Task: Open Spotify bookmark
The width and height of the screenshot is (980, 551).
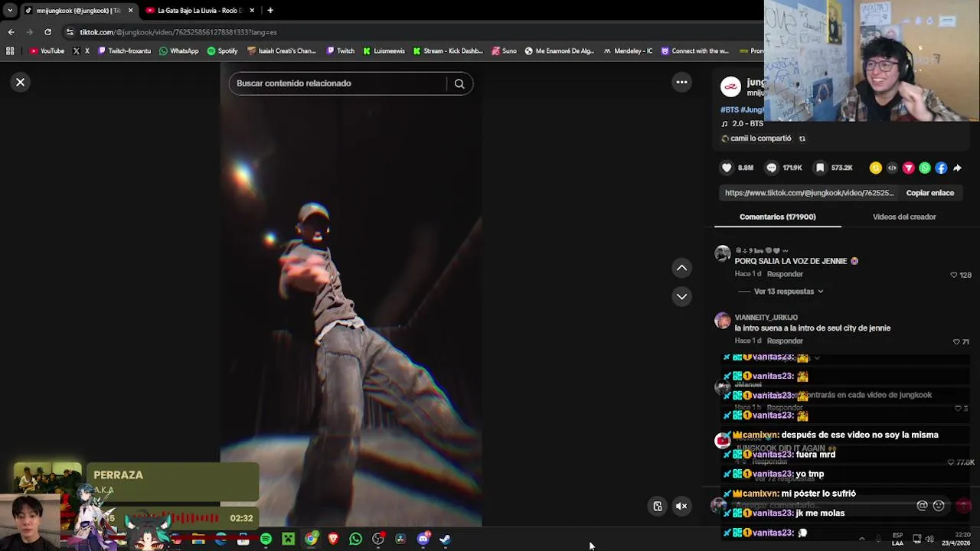Action: point(223,51)
